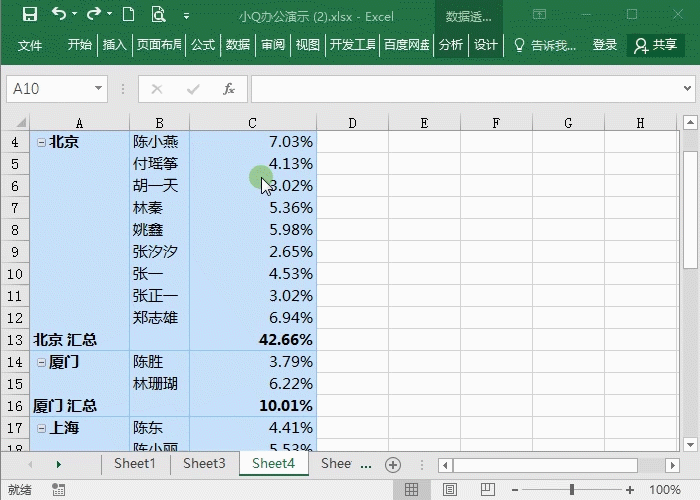The image size is (700, 500).
Task: Click vertical scrollbar up arrow
Action: [690, 122]
